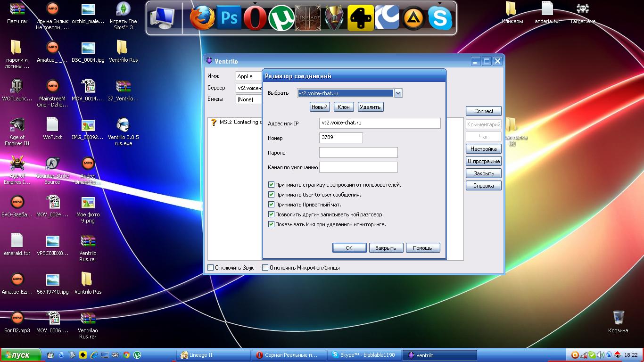The height and width of the screenshot is (362, 644).
Task: Open Photoshop from the dock
Action: (x=229, y=18)
